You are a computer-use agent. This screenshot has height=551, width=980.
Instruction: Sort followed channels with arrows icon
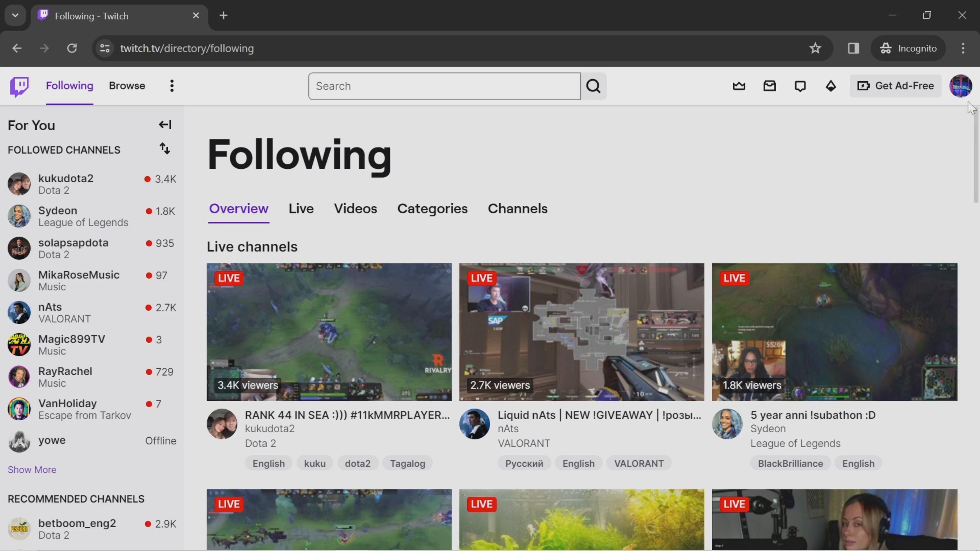(165, 149)
